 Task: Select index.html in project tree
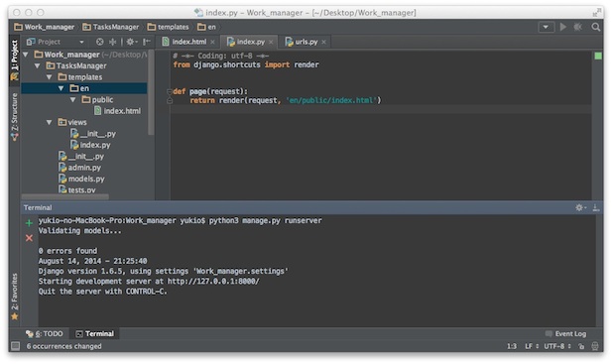117,111
